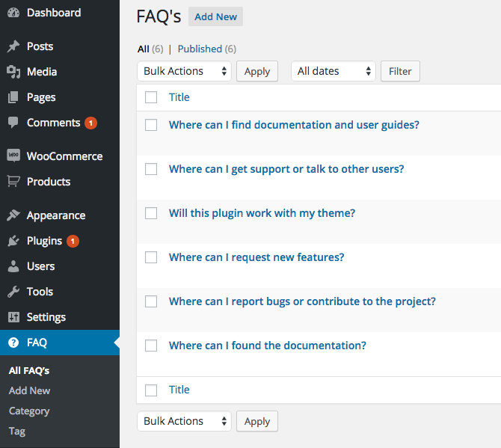Toggle select-all checkbox in table header

point(151,97)
